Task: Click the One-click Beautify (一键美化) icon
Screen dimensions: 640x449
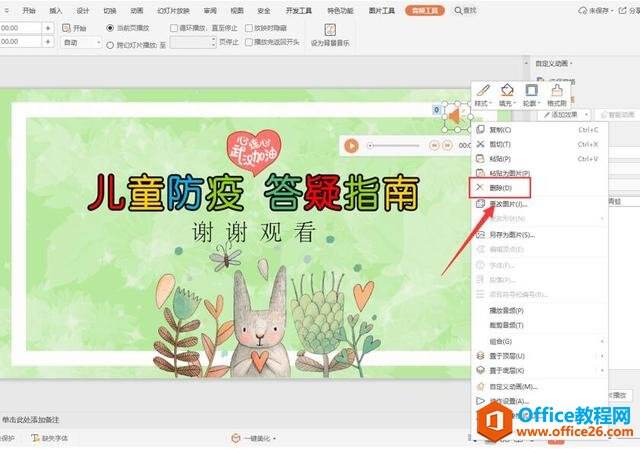Action: (x=236, y=438)
